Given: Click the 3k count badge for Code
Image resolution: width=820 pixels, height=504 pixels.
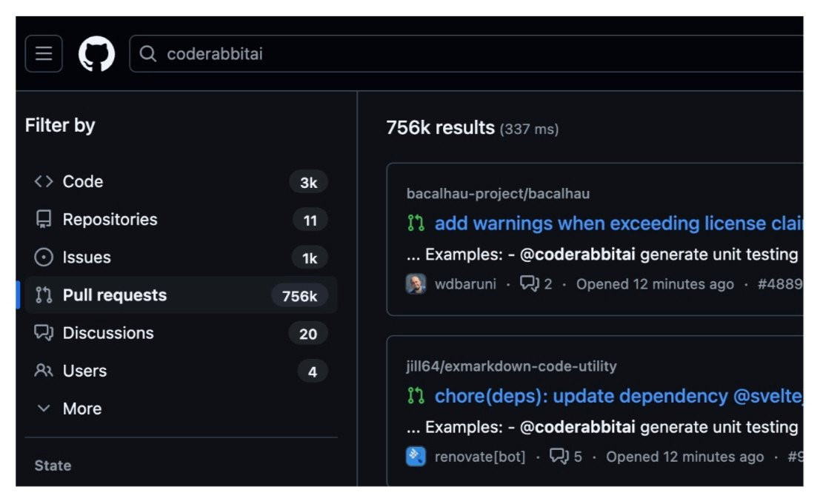Looking at the screenshot, I should [x=309, y=182].
